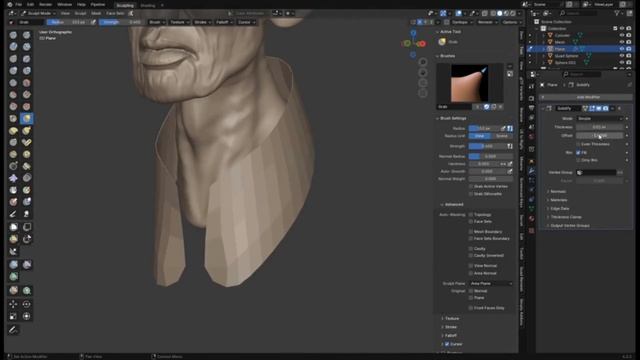Expand the Normals subpanel
The height and width of the screenshot is (360, 640).
[x=558, y=191]
